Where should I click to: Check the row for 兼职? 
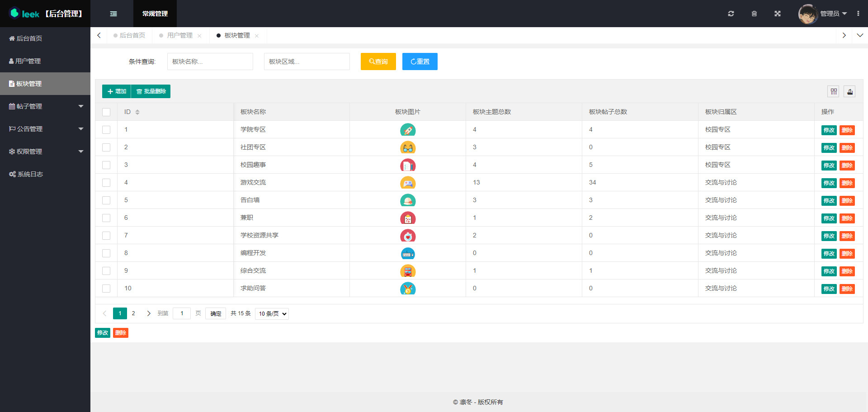click(106, 218)
